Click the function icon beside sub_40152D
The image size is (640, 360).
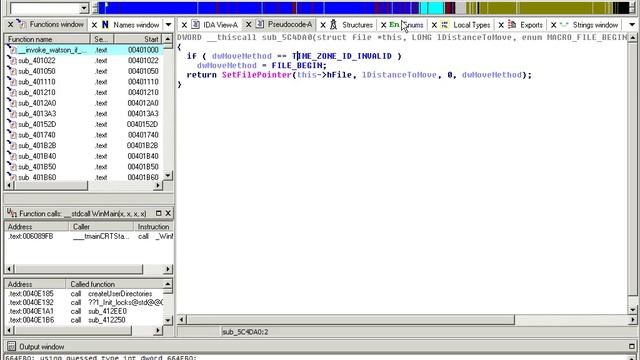tap(12, 124)
